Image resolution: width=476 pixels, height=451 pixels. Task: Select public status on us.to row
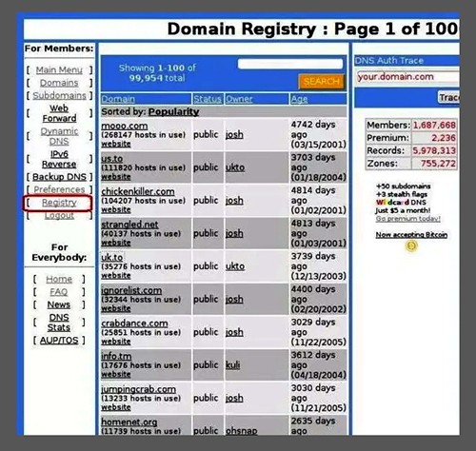(206, 167)
